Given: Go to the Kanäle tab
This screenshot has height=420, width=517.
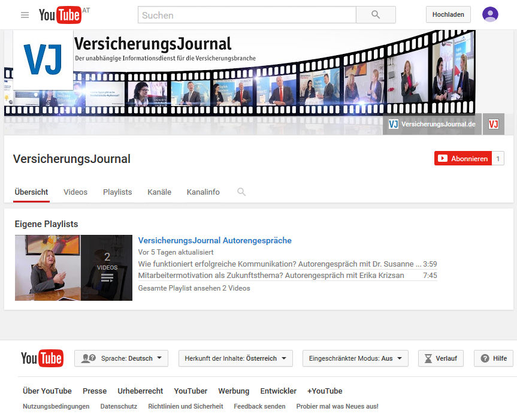Looking at the screenshot, I should (159, 192).
